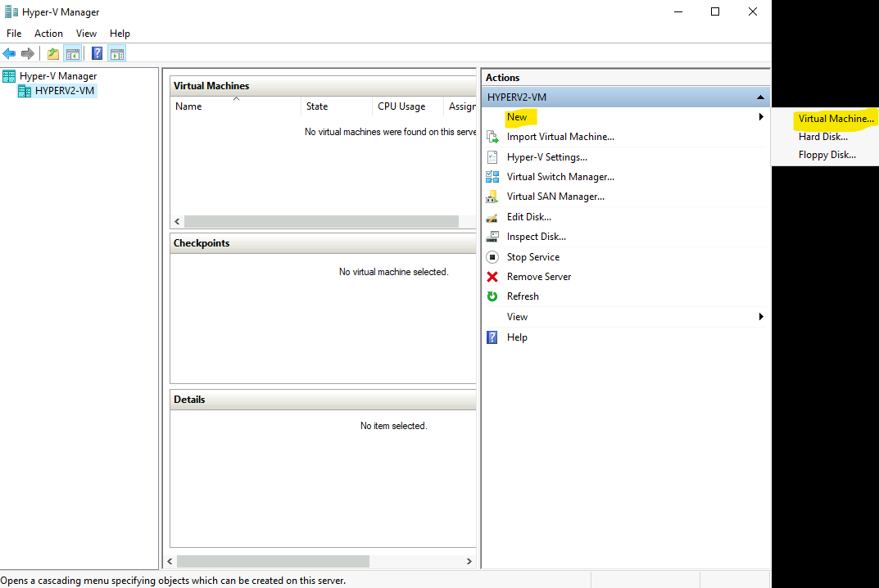The height and width of the screenshot is (588, 879).
Task: Click the Hyper-V Manager title bar icon
Action: click(x=11, y=11)
